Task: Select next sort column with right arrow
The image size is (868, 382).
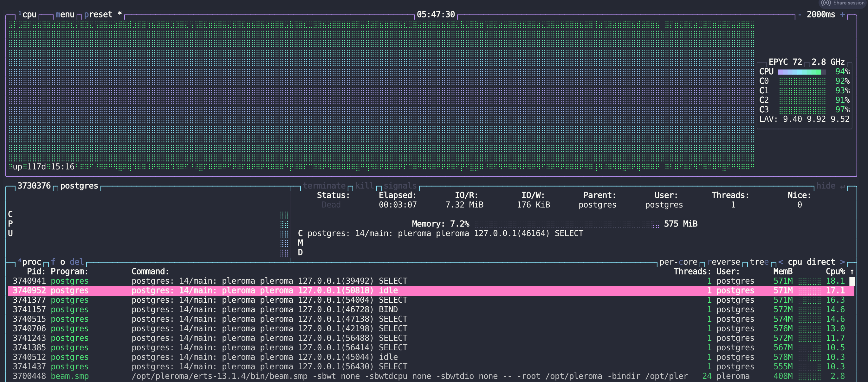Action: [x=842, y=262]
